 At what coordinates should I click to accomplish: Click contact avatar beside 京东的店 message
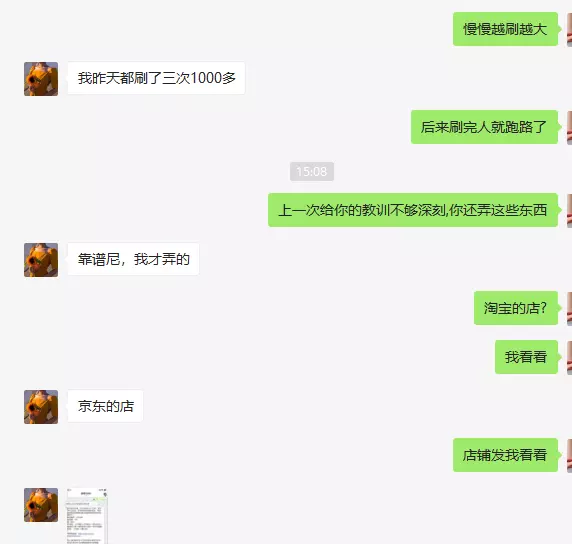coord(41,407)
